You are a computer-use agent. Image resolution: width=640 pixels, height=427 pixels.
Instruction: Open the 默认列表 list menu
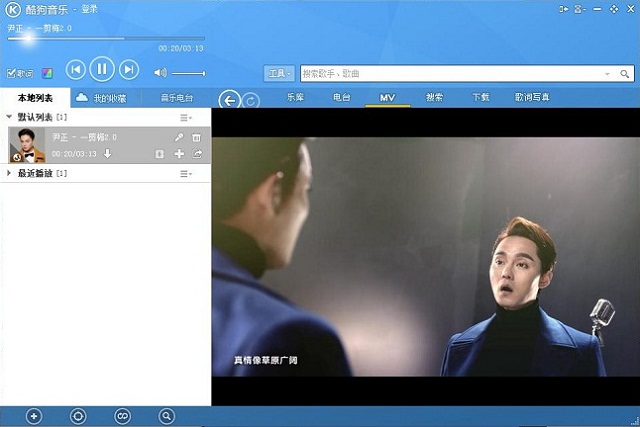click(186, 118)
